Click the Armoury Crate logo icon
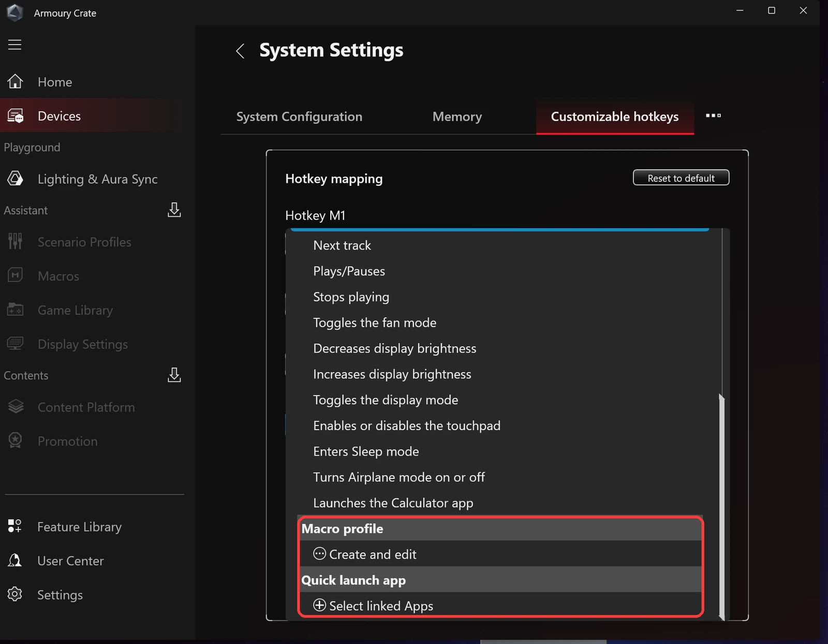Viewport: 828px width, 644px height. coord(14,12)
